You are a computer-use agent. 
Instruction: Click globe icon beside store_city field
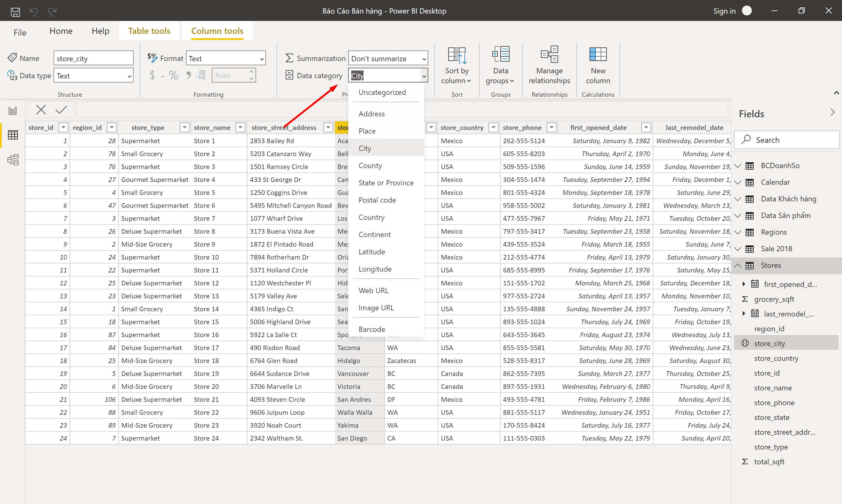[x=745, y=343]
